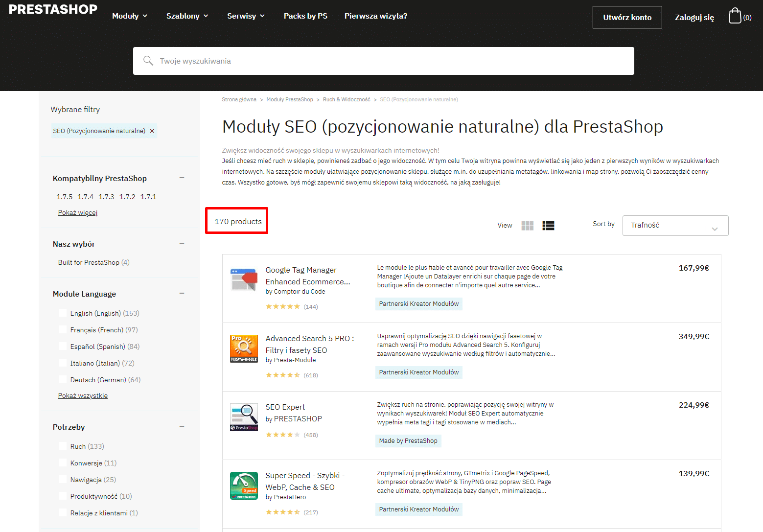The image size is (763, 532).
Task: Click the Zaloguj się link
Action: (x=694, y=18)
